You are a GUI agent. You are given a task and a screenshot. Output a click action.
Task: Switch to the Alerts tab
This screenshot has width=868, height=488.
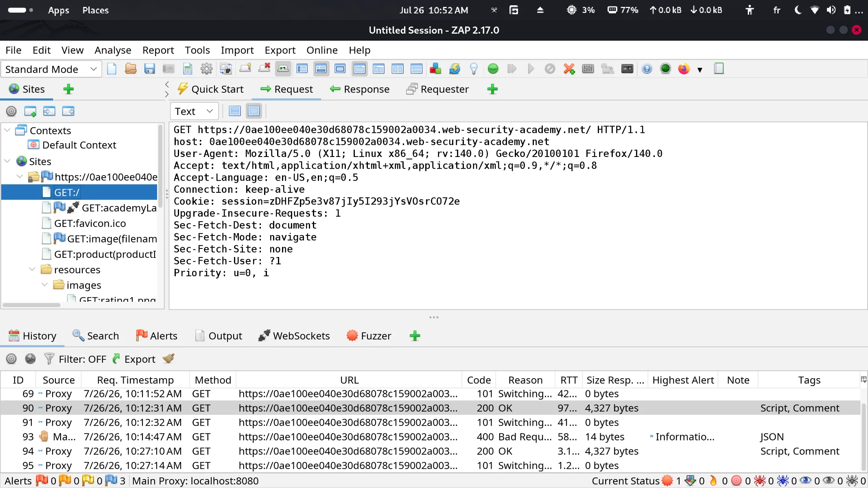coord(157,336)
